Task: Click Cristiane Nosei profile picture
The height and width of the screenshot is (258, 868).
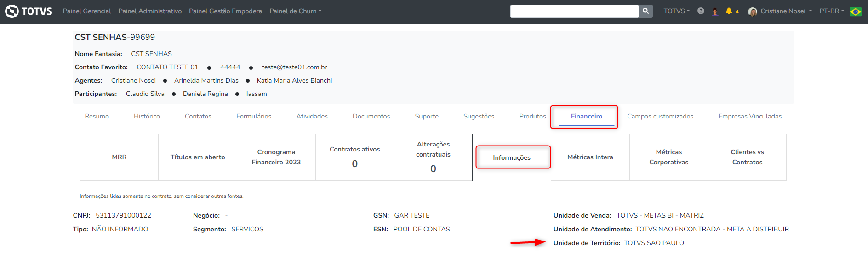Action: (x=753, y=11)
